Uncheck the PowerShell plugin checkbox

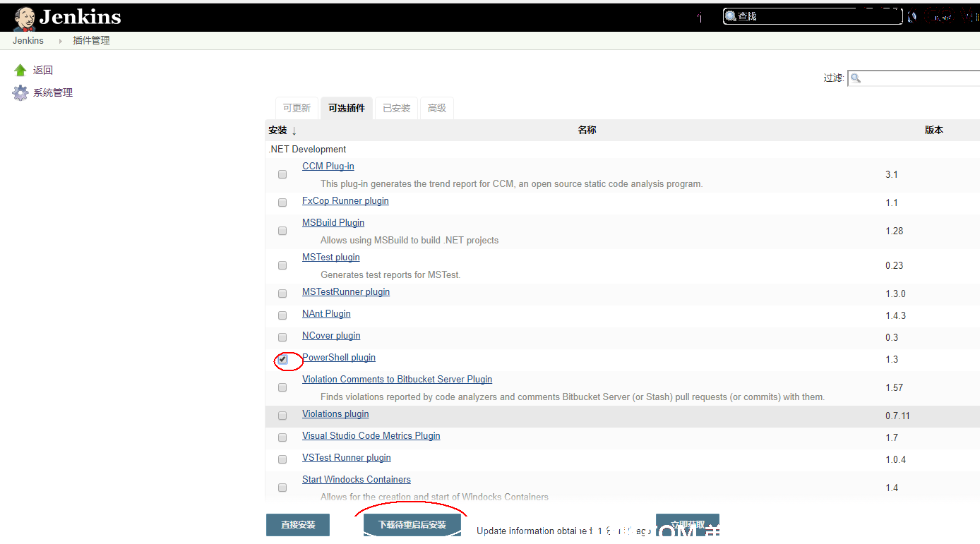pyautogui.click(x=282, y=359)
